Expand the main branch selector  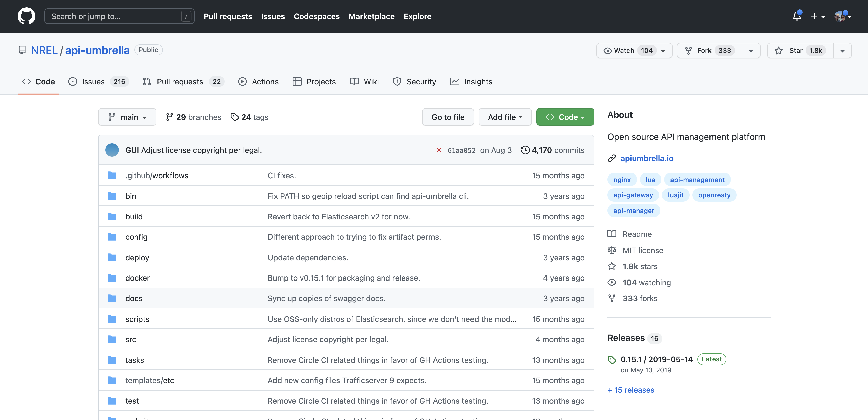(127, 117)
